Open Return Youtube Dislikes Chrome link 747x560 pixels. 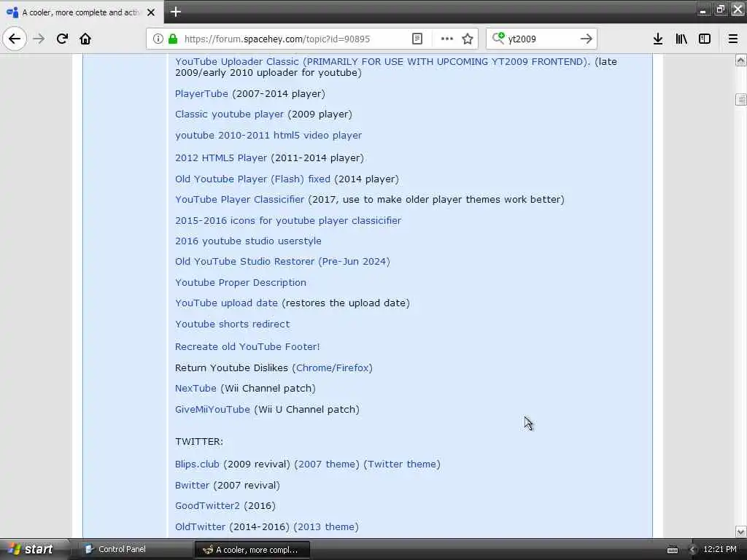[314, 367]
